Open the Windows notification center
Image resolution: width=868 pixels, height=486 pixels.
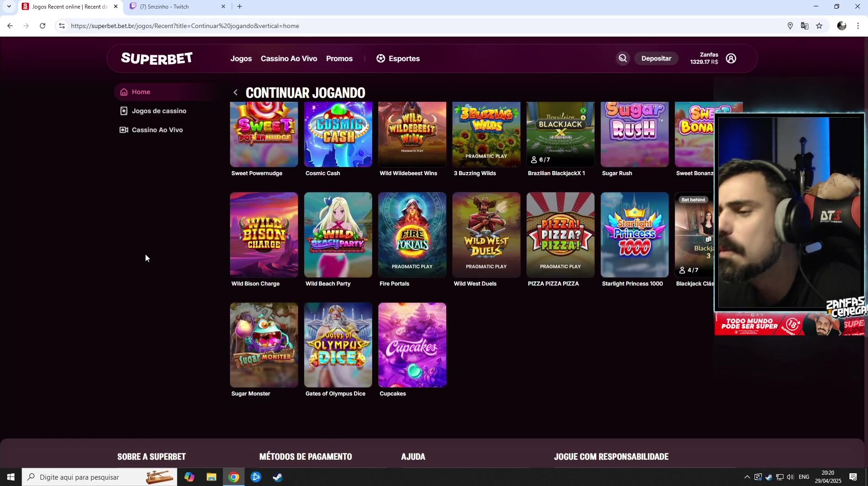click(853, 477)
